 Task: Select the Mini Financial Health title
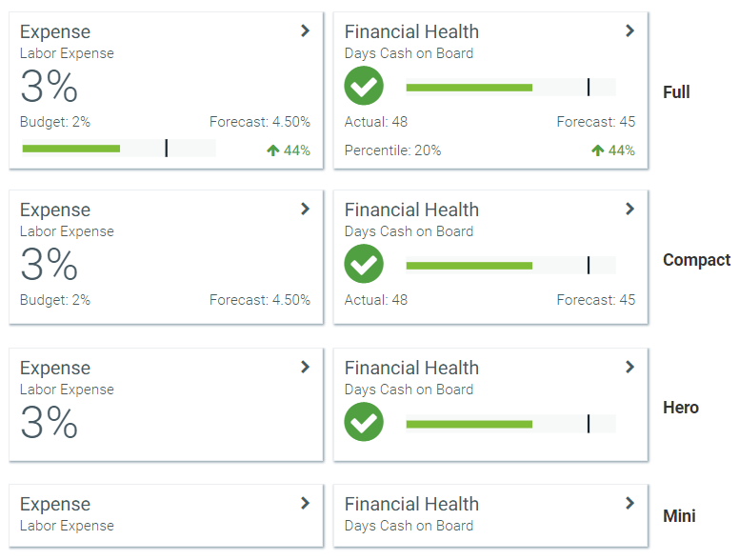[x=411, y=505]
